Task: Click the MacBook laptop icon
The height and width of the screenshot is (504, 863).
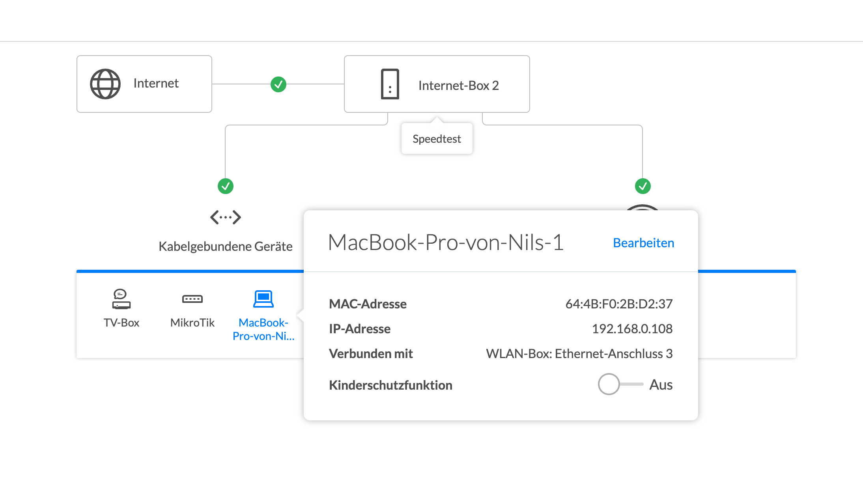Action: point(263,299)
